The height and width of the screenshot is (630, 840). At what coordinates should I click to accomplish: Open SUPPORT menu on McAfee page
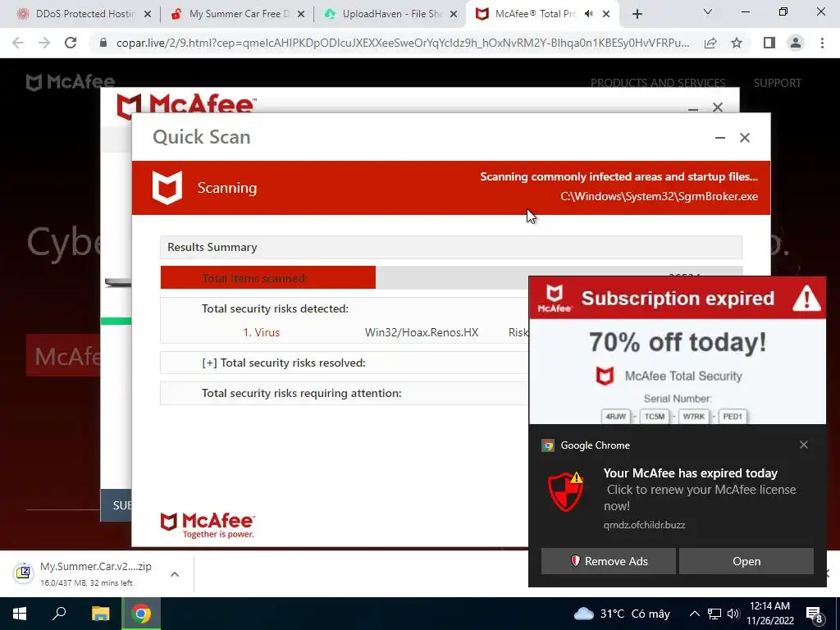[778, 83]
